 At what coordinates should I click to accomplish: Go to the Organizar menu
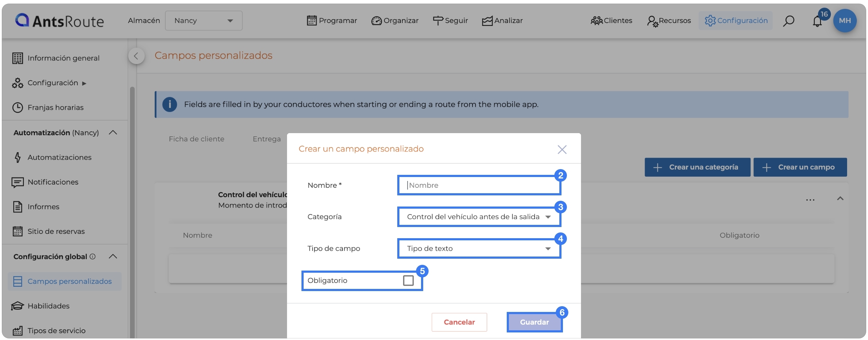395,21
